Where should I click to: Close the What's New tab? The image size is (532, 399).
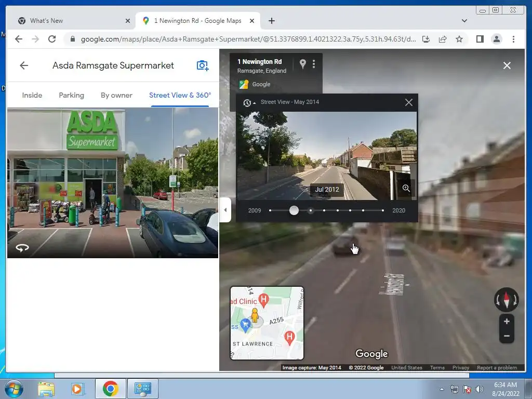click(128, 21)
